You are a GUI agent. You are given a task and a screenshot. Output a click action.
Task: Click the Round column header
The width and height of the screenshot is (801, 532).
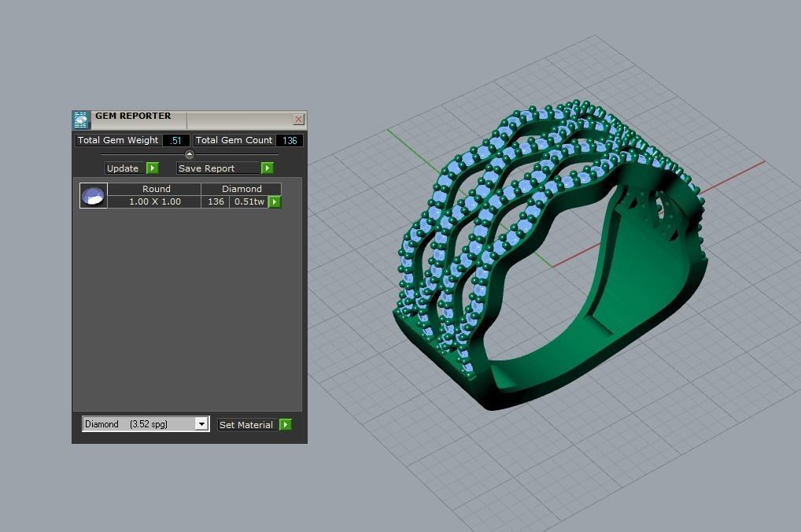click(x=154, y=189)
